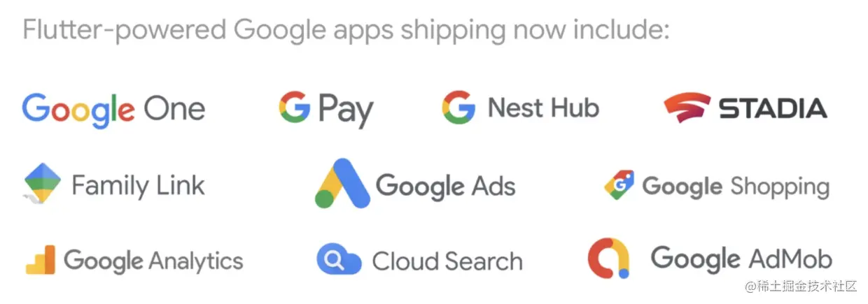This screenshot has height=304, width=868.
Task: Select the Google Analytics bar chart icon
Action: 40,260
